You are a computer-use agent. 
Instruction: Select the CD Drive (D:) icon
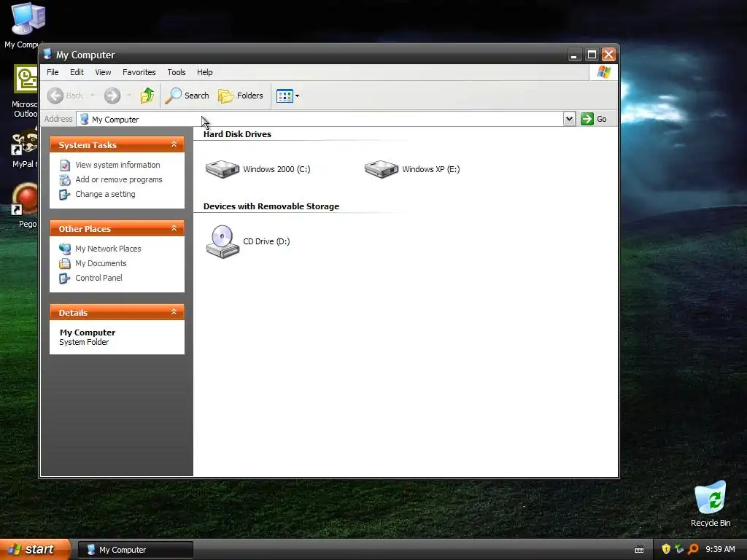tap(222, 241)
